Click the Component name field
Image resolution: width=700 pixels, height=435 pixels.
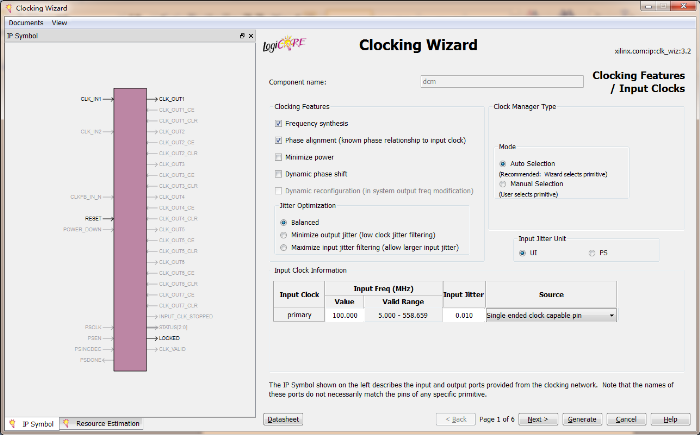[x=501, y=82]
